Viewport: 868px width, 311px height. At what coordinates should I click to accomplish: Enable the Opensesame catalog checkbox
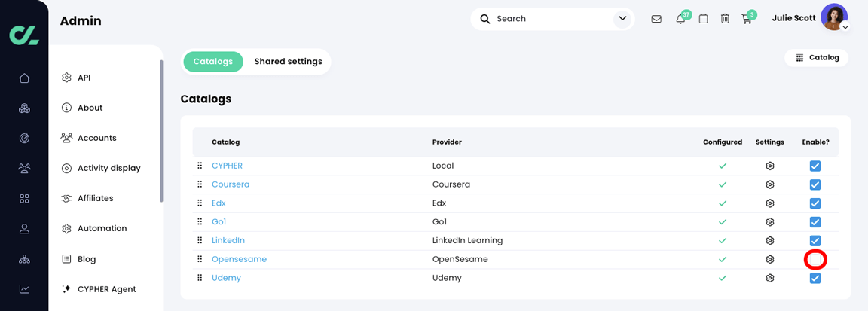point(815,259)
